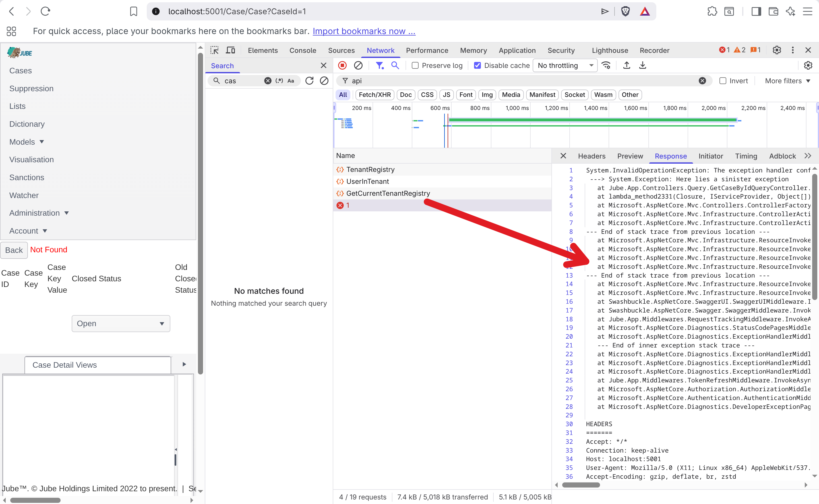Open browser extensions puzzle icon
The image size is (819, 504).
pos(712,11)
